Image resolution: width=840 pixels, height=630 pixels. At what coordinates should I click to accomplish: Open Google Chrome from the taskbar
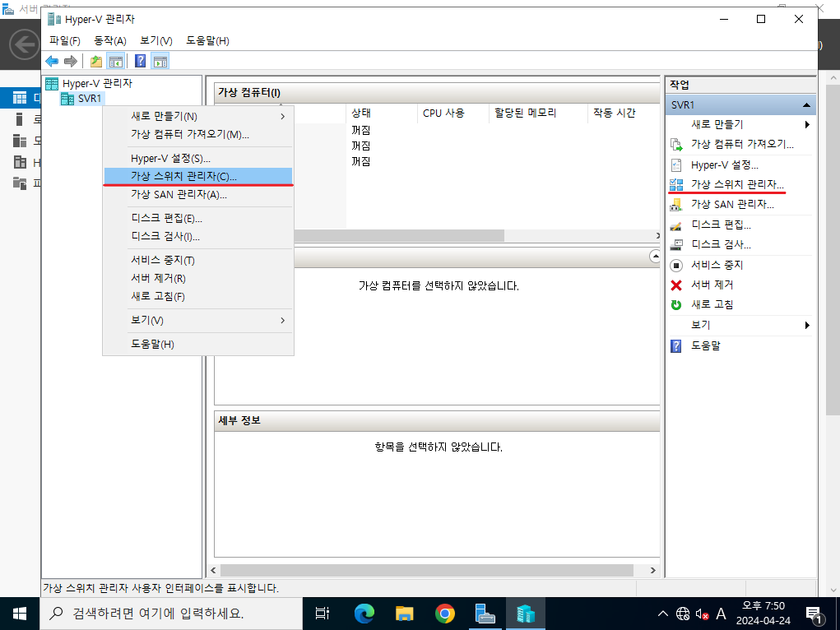click(x=444, y=614)
